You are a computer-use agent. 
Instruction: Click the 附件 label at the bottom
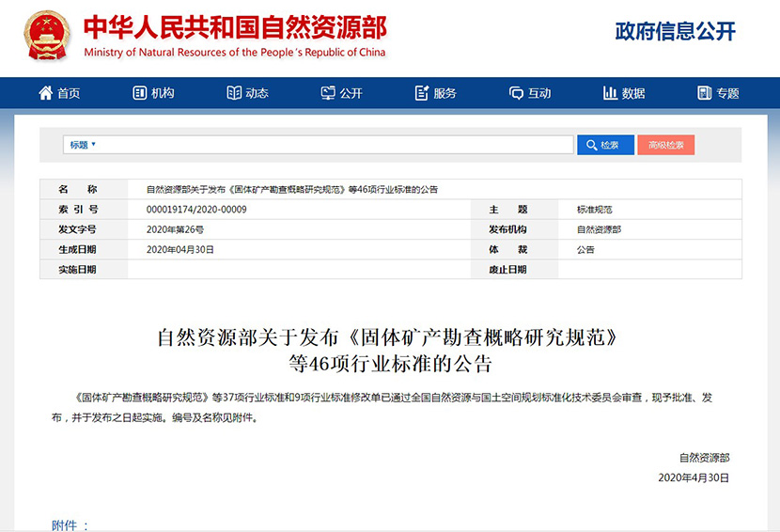tap(70, 525)
